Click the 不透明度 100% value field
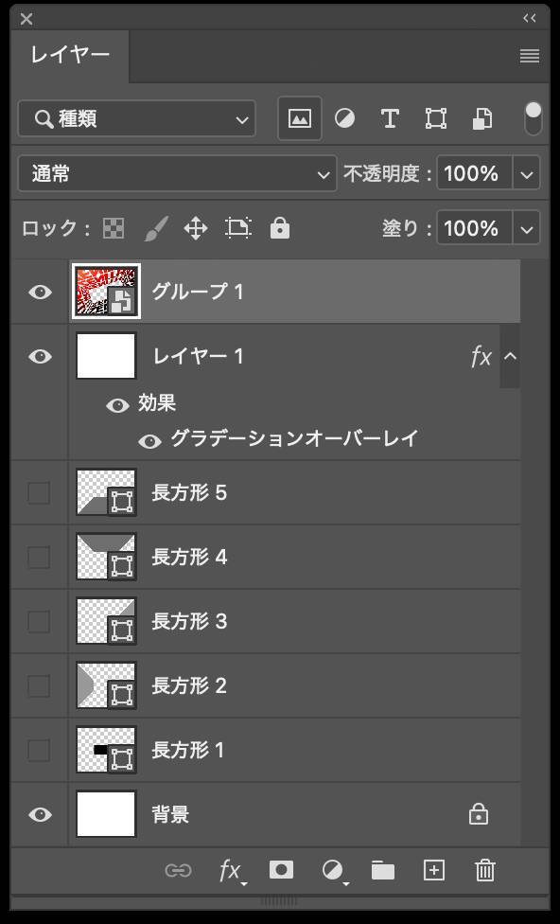The height and width of the screenshot is (924, 560). coord(475,174)
